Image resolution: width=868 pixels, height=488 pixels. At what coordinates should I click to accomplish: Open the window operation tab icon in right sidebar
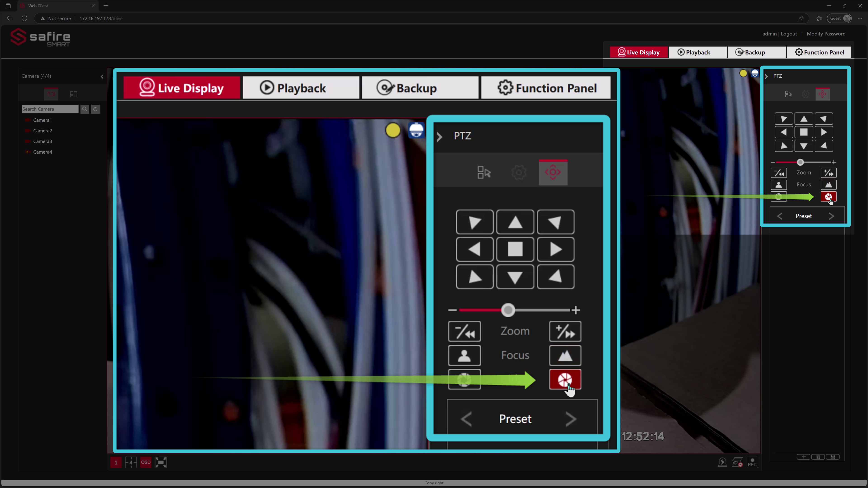(788, 94)
